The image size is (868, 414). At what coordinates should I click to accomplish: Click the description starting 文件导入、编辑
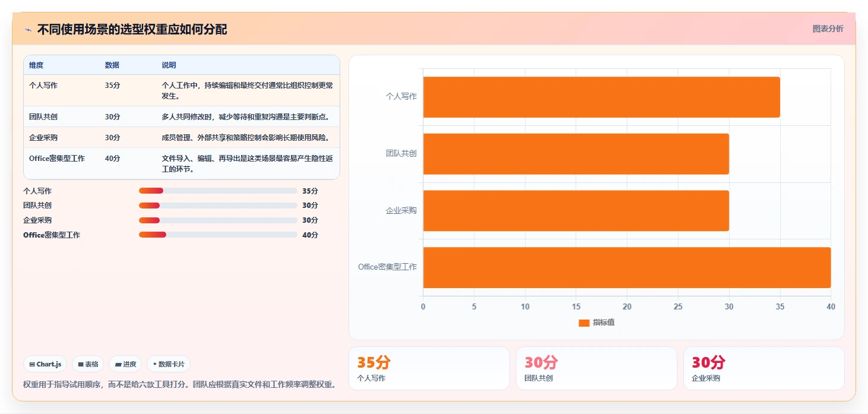tap(248, 164)
